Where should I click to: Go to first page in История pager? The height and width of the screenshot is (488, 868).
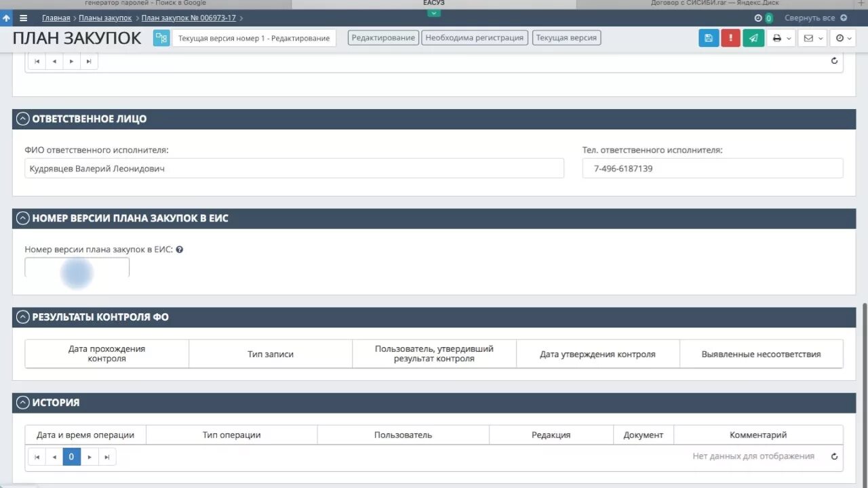pyautogui.click(x=37, y=457)
